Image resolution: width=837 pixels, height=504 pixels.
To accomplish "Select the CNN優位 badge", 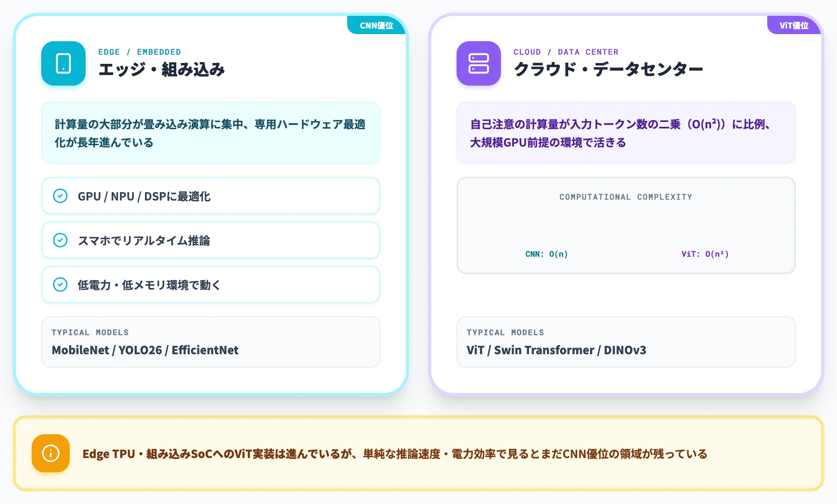I will (x=376, y=25).
